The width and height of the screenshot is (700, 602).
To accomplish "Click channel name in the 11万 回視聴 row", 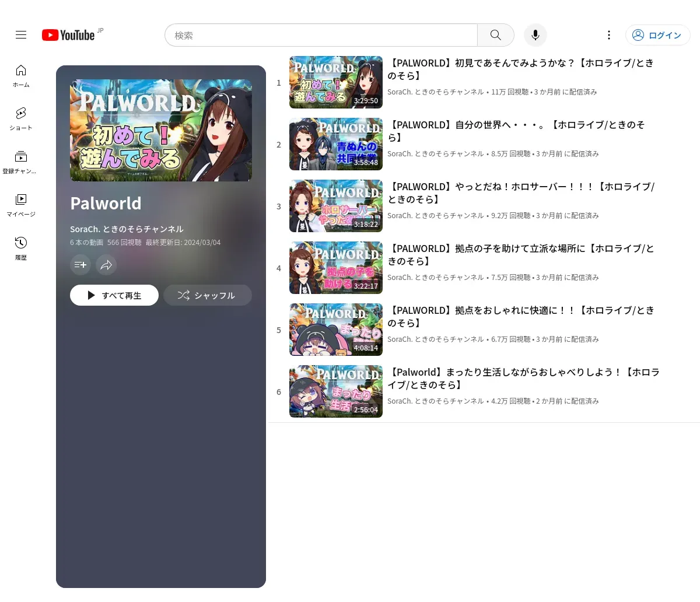I will 436,92.
